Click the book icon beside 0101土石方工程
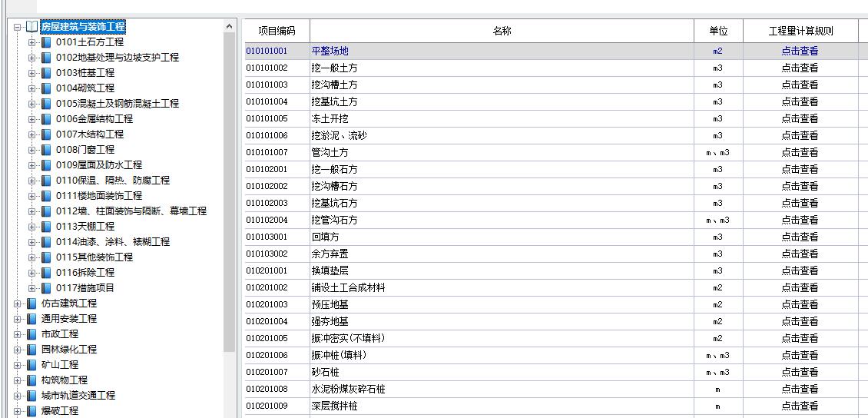The image size is (868, 418). [x=46, y=42]
